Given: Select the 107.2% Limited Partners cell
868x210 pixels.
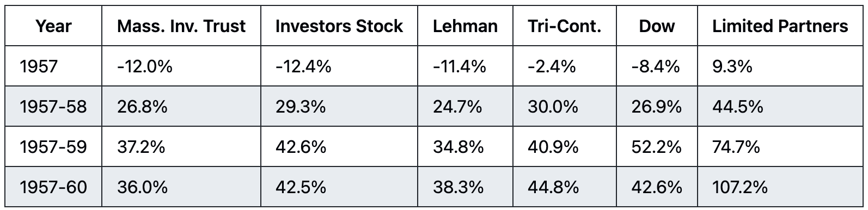Looking at the screenshot, I should point(740,187).
